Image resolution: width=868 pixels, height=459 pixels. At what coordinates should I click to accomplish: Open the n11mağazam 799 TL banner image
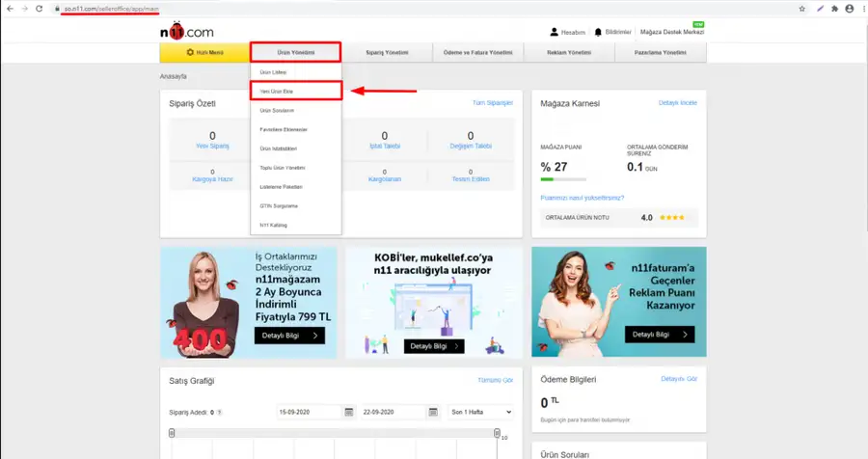coord(249,303)
